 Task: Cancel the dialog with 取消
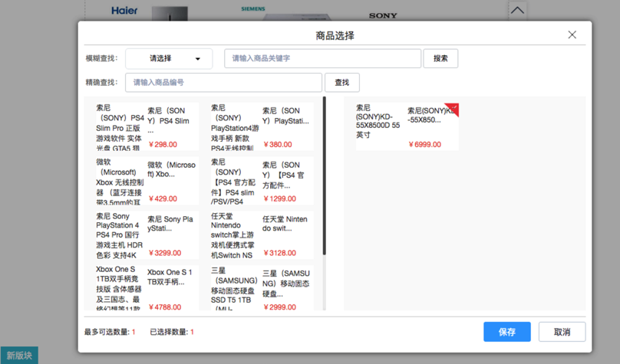562,332
